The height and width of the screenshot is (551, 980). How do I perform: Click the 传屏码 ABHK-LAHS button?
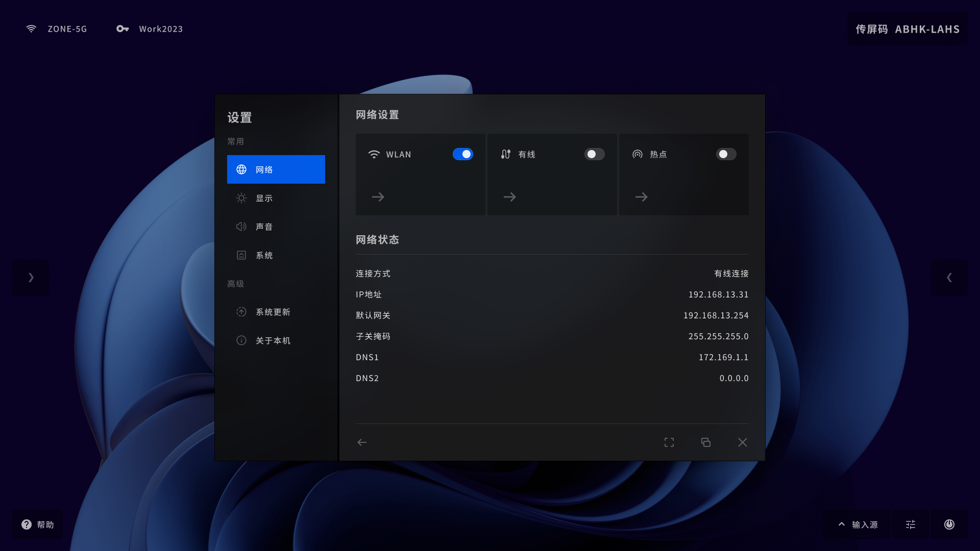[x=907, y=29]
